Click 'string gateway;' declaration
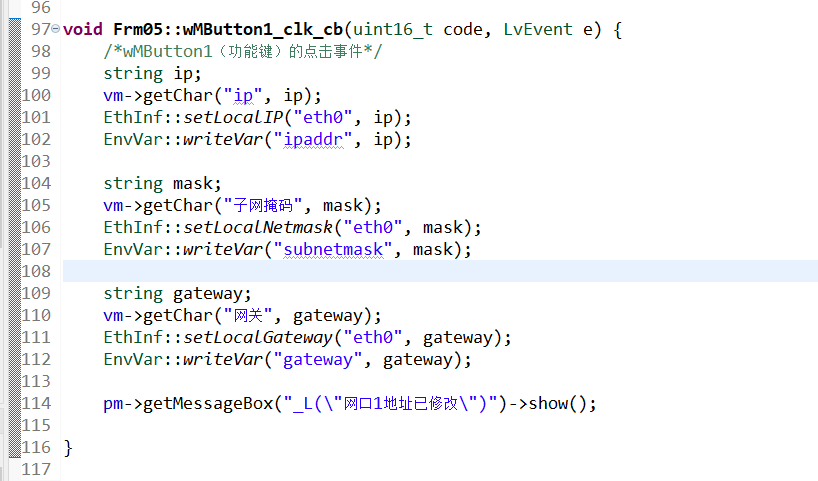Screen dimensions: 818x481 click(x=177, y=294)
